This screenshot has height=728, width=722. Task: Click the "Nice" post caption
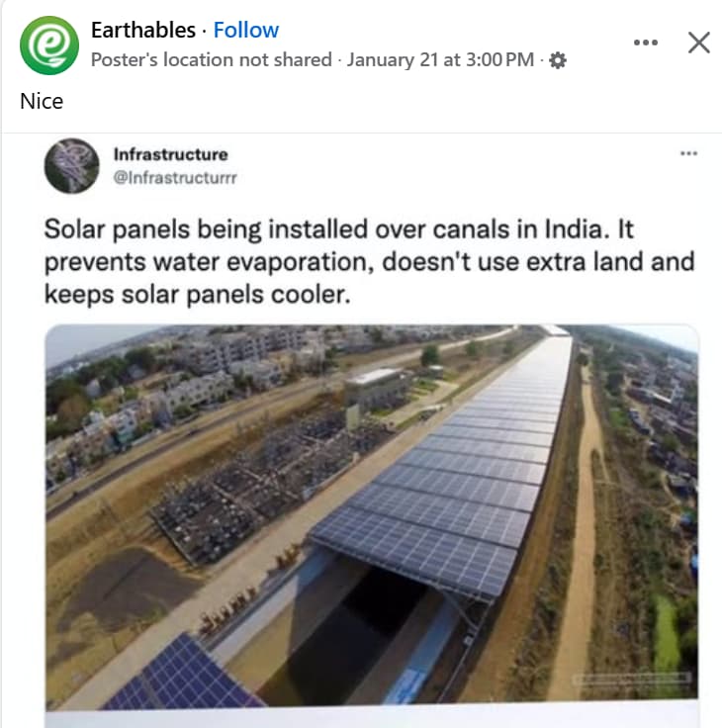pos(42,101)
